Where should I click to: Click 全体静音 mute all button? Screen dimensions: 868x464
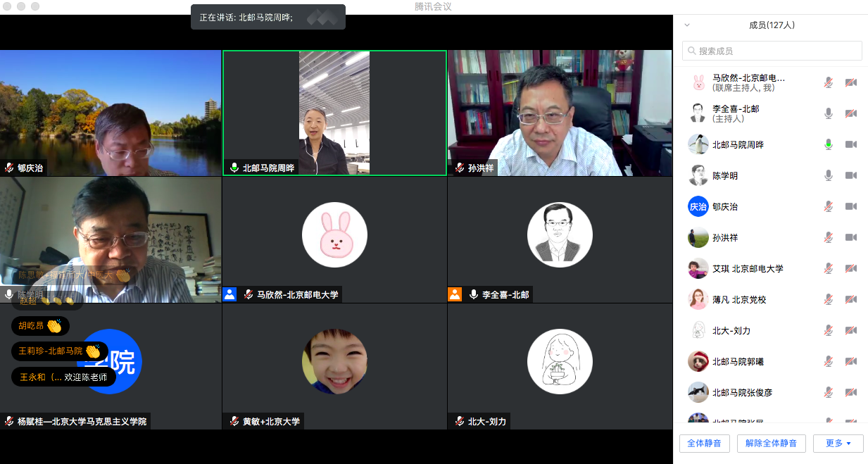[704, 443]
